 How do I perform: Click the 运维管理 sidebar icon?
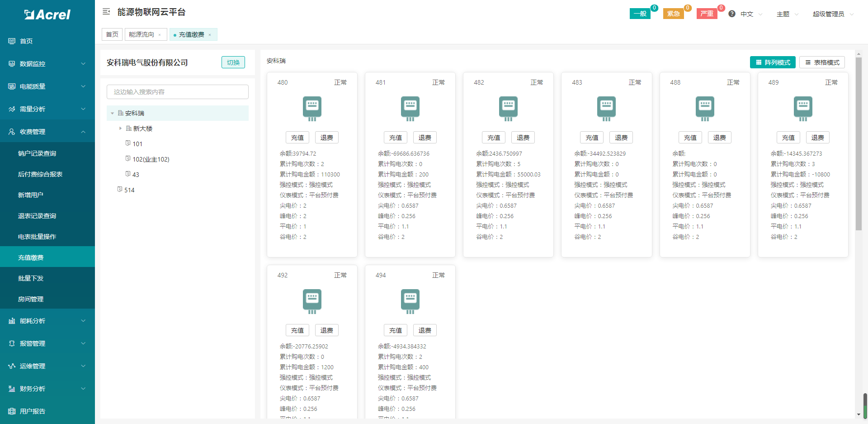click(12, 366)
